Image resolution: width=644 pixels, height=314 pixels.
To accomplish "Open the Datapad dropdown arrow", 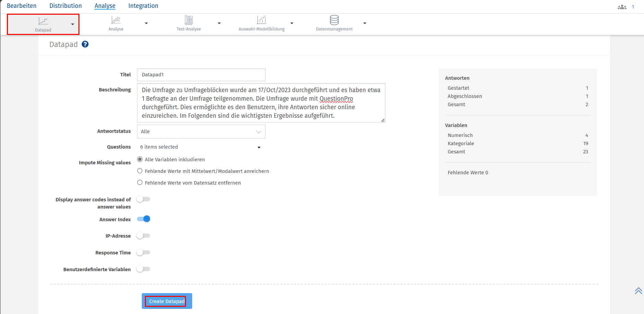I will tap(72, 24).
